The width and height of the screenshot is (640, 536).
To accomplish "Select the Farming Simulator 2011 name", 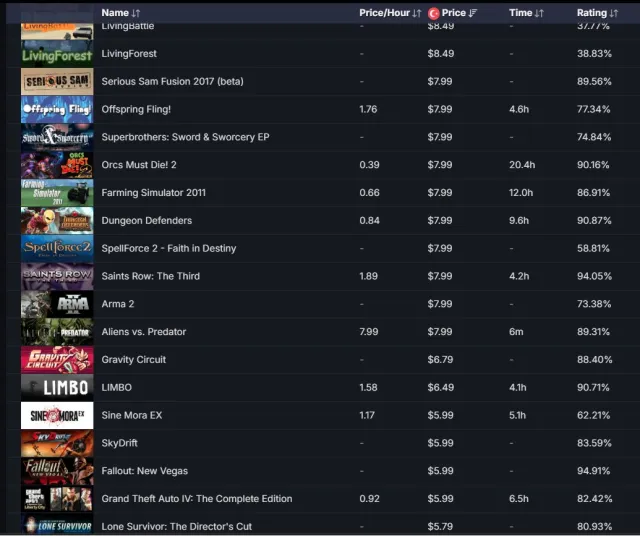I will (153, 193).
